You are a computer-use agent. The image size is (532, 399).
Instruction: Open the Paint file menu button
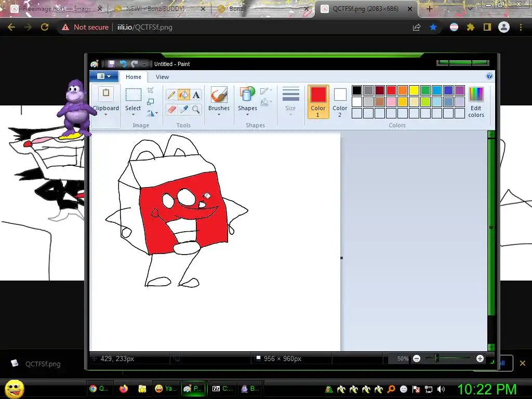(104, 76)
